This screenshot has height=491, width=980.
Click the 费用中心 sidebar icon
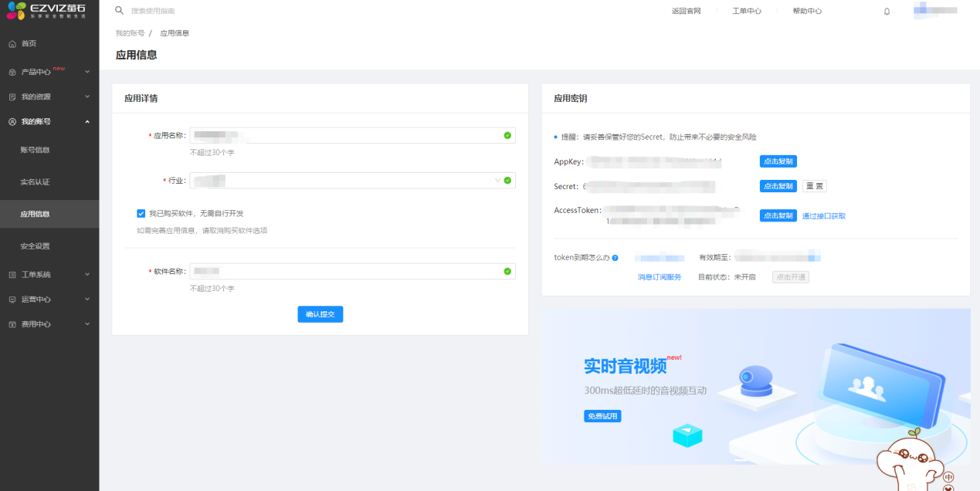[x=12, y=324]
